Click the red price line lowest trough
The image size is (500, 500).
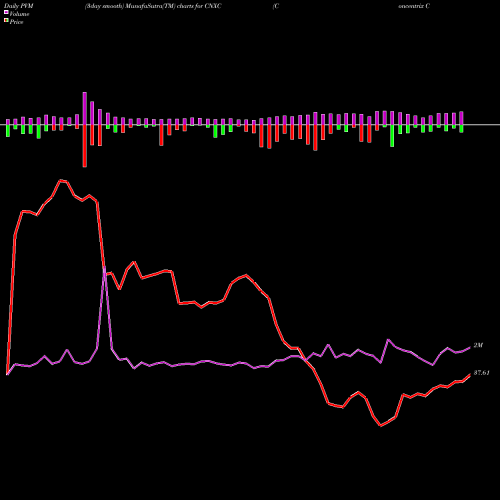pyautogui.click(x=381, y=425)
